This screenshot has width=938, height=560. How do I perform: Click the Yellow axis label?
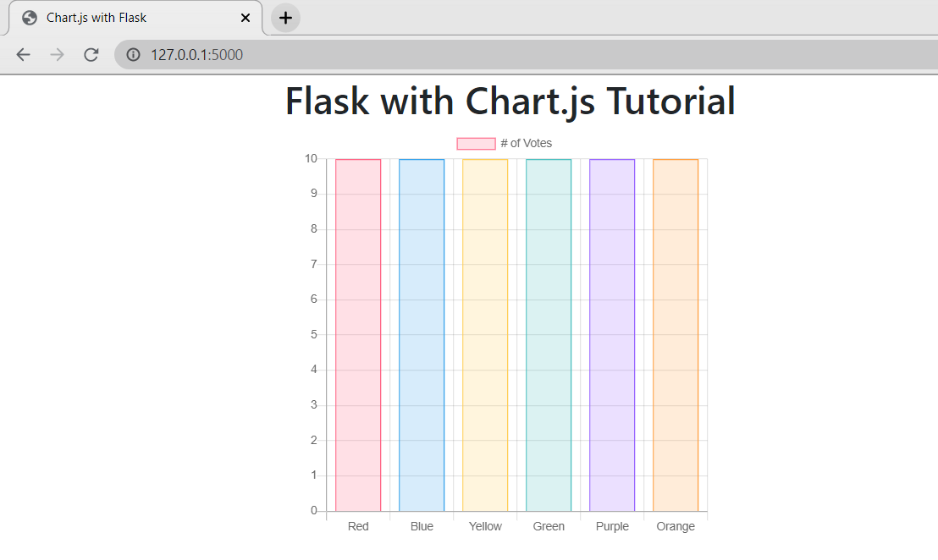coord(485,526)
